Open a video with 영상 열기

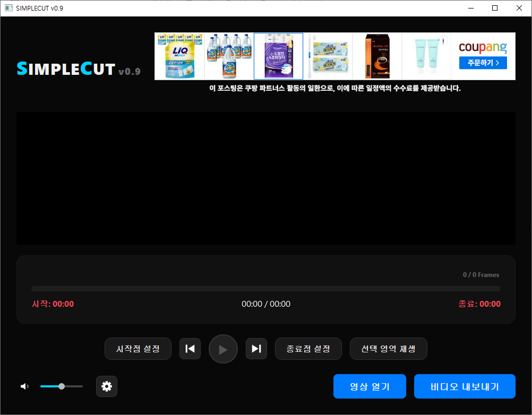(x=370, y=386)
